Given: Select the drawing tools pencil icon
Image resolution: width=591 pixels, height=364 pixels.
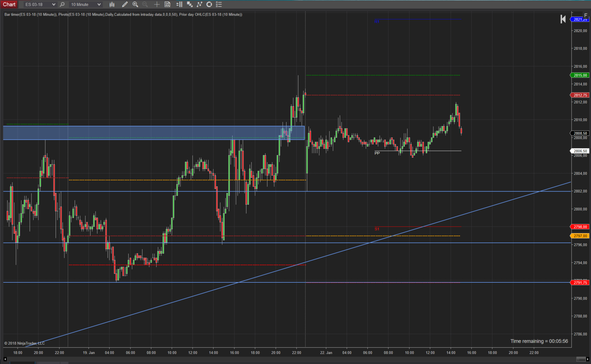Looking at the screenshot, I should click(125, 4).
